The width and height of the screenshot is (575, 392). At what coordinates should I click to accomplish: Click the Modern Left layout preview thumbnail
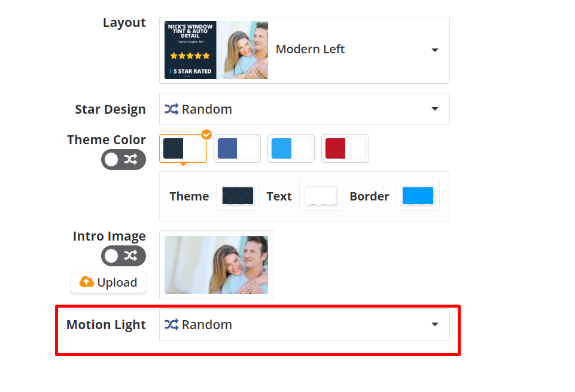216,50
